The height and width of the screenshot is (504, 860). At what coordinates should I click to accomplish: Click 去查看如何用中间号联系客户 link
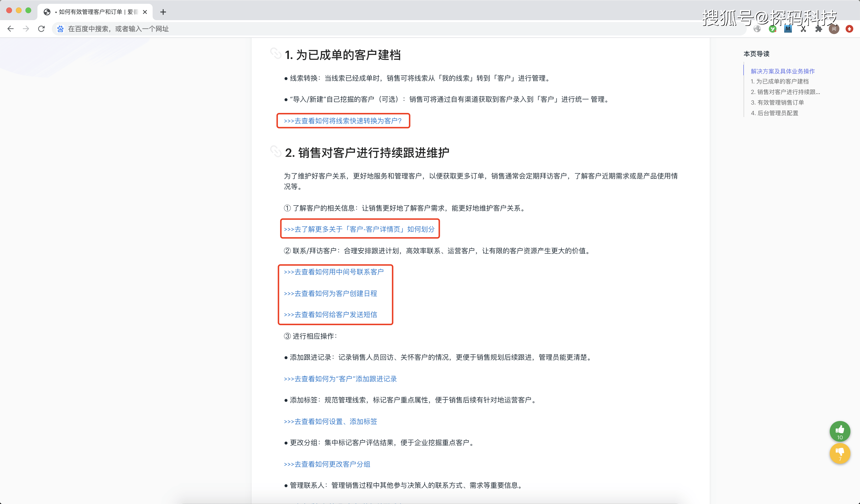pos(334,272)
